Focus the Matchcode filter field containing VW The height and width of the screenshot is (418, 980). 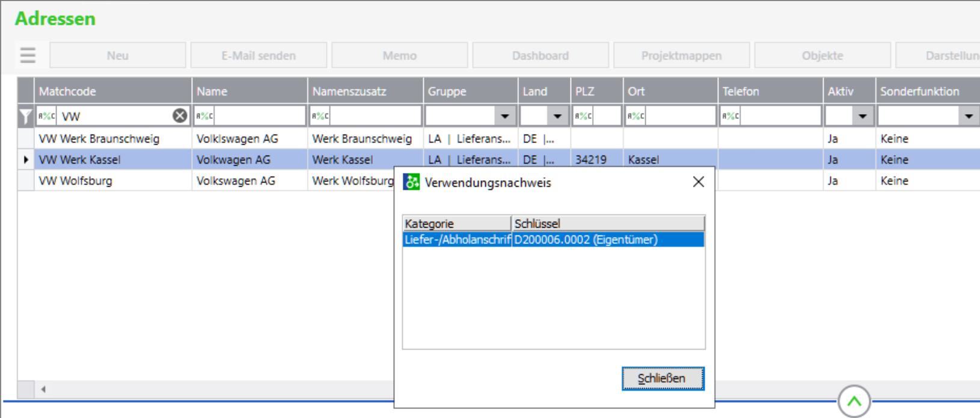[114, 116]
